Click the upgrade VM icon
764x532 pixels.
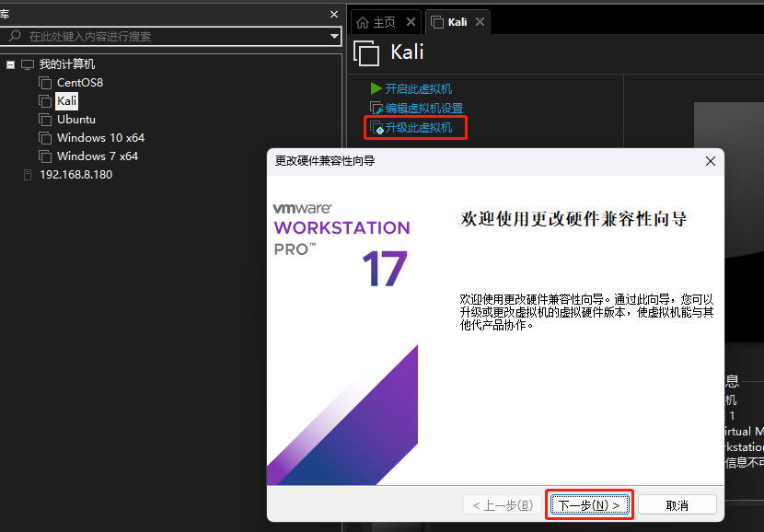click(376, 128)
